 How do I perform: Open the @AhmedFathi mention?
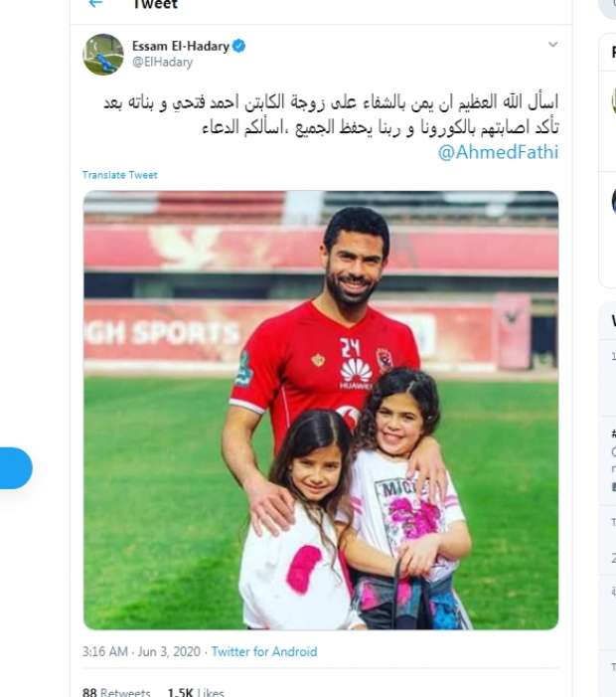498,152
